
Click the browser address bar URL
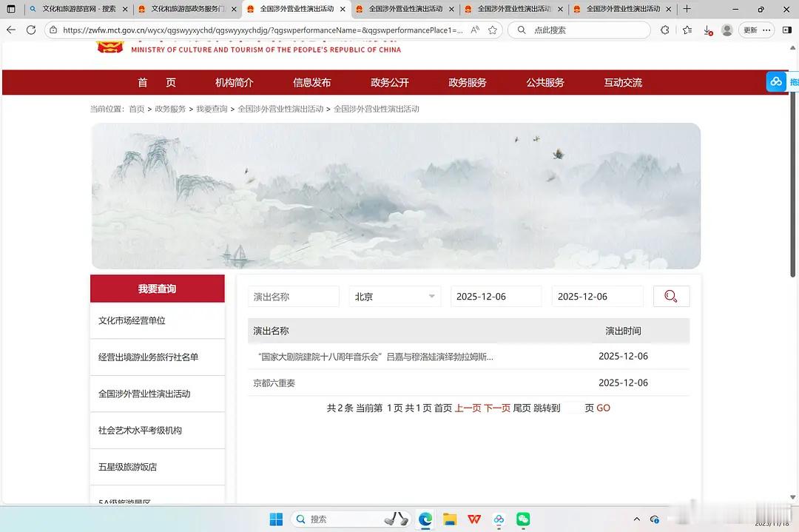coord(263,30)
